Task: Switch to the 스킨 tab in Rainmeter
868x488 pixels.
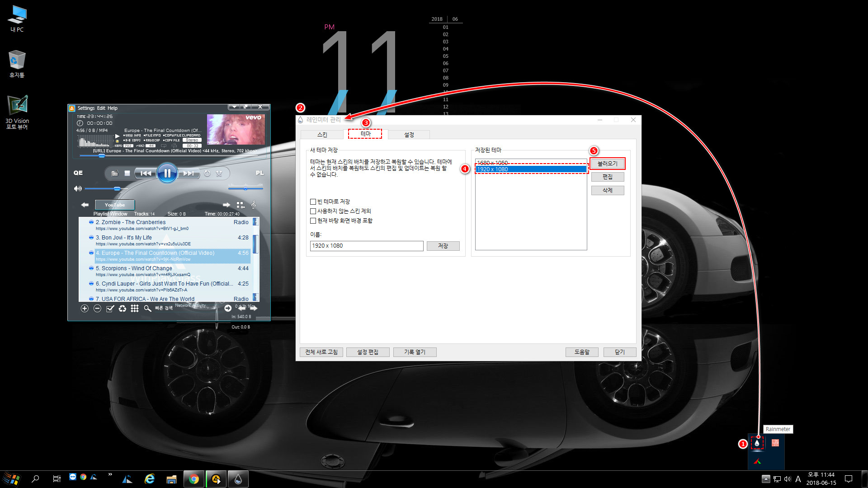Action: click(x=322, y=135)
